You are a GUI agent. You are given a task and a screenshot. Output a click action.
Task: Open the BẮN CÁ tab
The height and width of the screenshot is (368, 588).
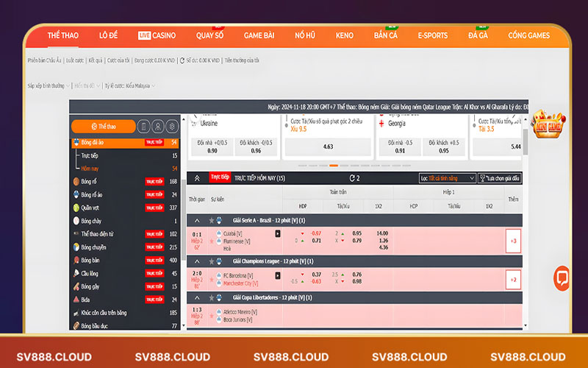pos(385,35)
